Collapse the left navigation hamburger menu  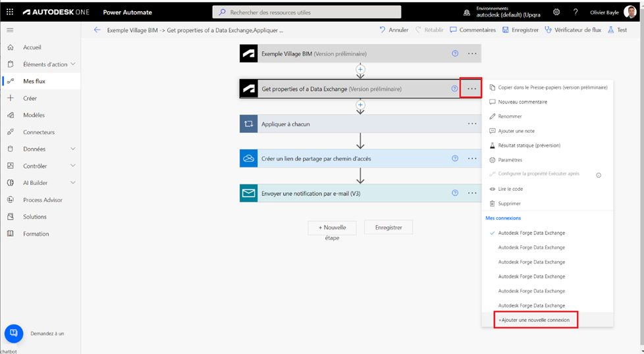(x=11, y=30)
